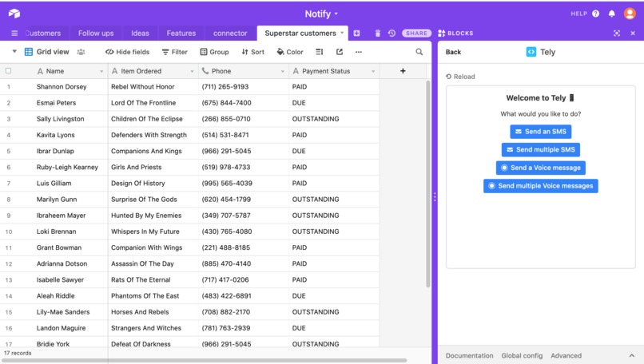Image resolution: width=644 pixels, height=364 pixels.
Task: Switch to the connector tab
Action: tap(230, 34)
